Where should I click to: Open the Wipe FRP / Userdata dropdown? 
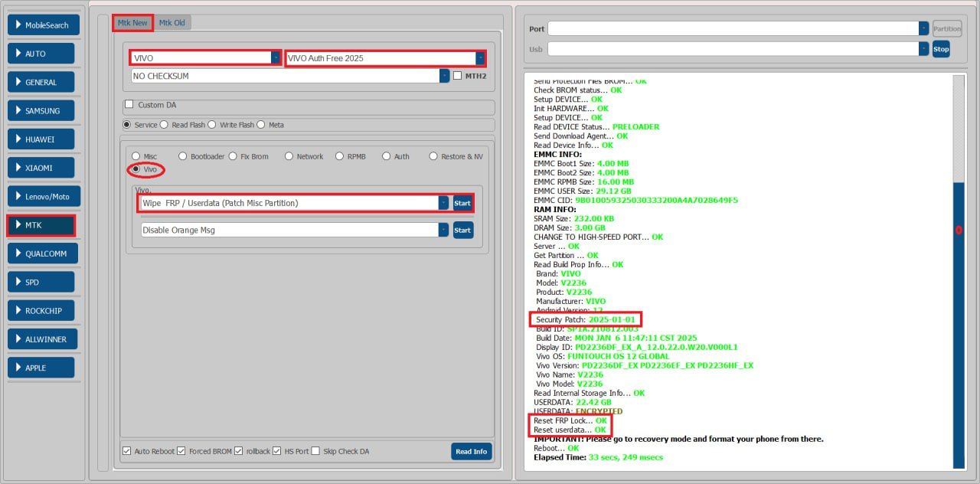(443, 203)
